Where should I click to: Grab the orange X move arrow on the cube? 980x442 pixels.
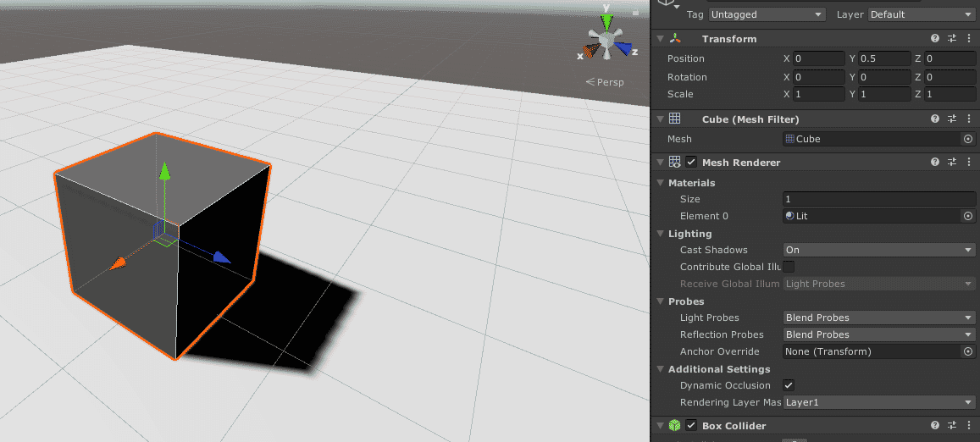tap(118, 264)
